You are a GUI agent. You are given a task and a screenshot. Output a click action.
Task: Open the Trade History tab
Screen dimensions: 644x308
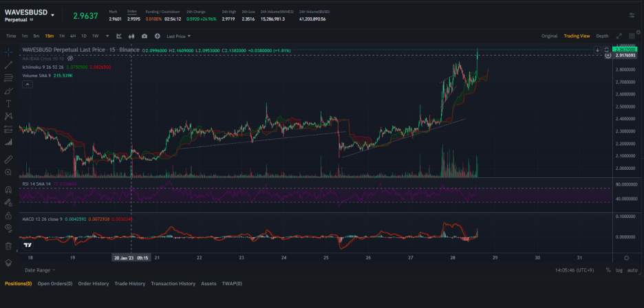coord(130,284)
